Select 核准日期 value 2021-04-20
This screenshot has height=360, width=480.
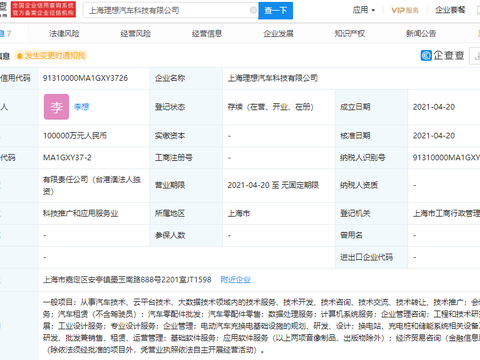pos(434,136)
